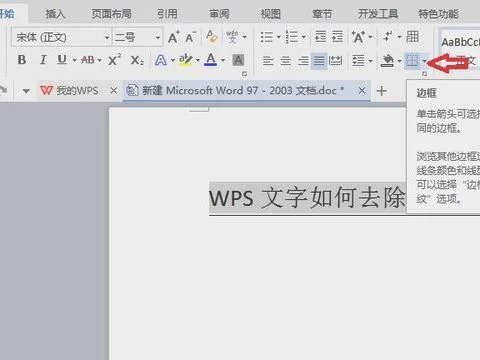Apply underline to selected text
The image size is (480, 360).
tap(62, 60)
